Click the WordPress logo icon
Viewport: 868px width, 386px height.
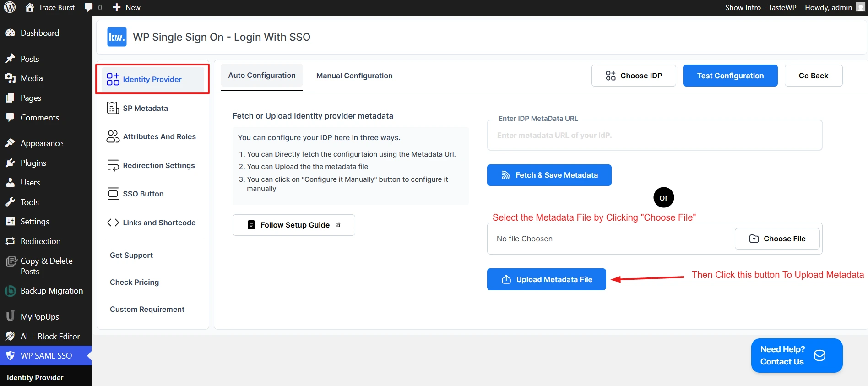10,7
